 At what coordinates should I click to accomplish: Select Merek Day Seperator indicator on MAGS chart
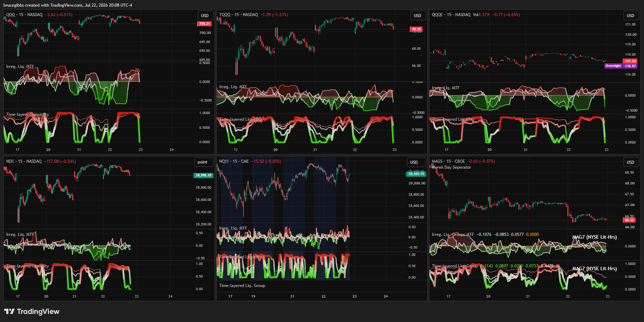pyautogui.click(x=452, y=167)
